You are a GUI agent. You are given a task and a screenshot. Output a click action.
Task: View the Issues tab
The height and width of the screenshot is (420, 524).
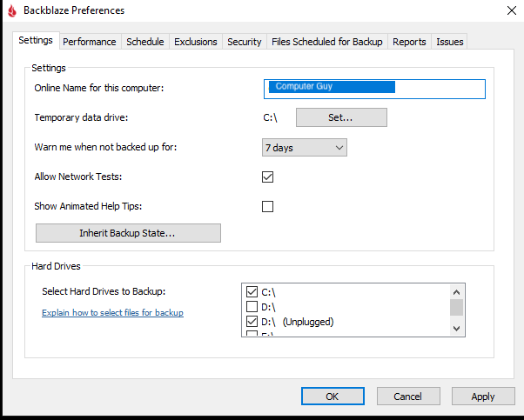(449, 42)
